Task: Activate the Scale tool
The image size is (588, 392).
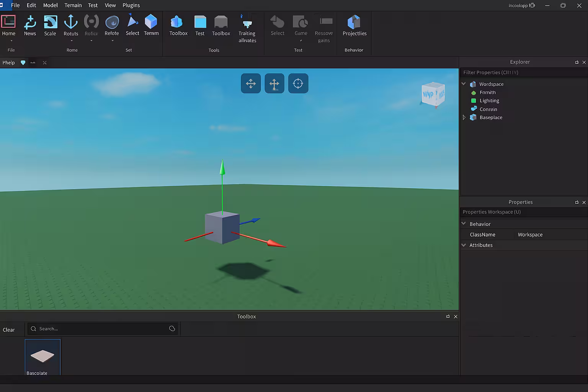Action: [50, 22]
